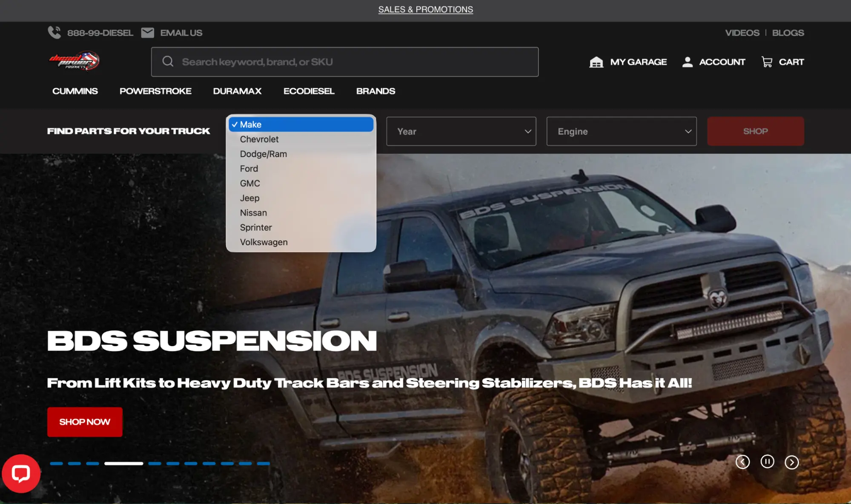Image resolution: width=851 pixels, height=504 pixels.
Task: Choose Nissan from Make list
Action: (x=301, y=212)
